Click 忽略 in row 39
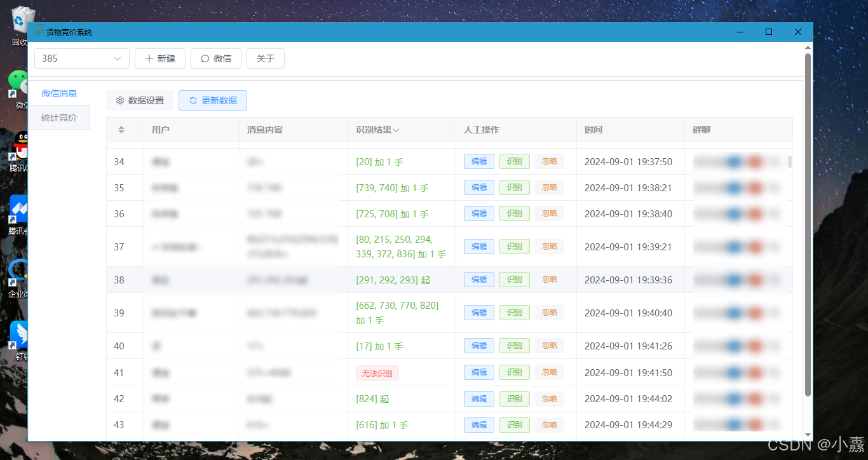The width and height of the screenshot is (868, 460). pos(550,313)
